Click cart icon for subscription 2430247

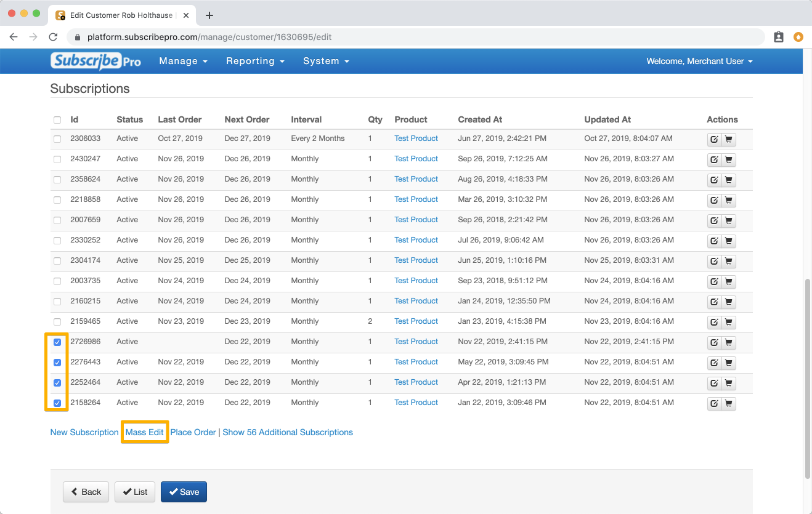[729, 160]
